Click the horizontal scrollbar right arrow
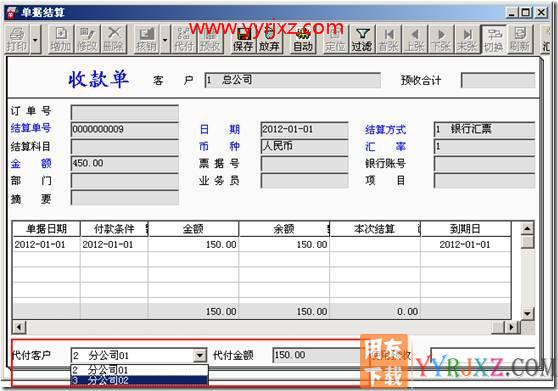The height and width of the screenshot is (391, 558). pyautogui.click(x=512, y=327)
